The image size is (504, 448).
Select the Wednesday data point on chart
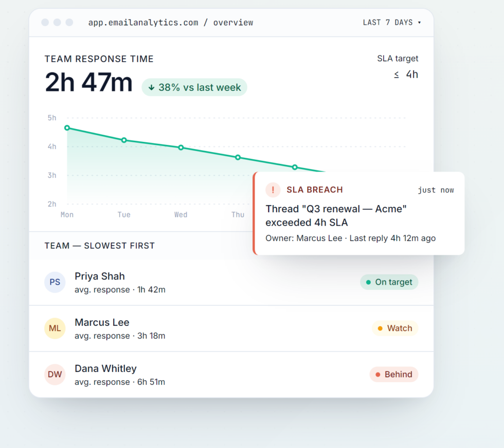coord(181,147)
